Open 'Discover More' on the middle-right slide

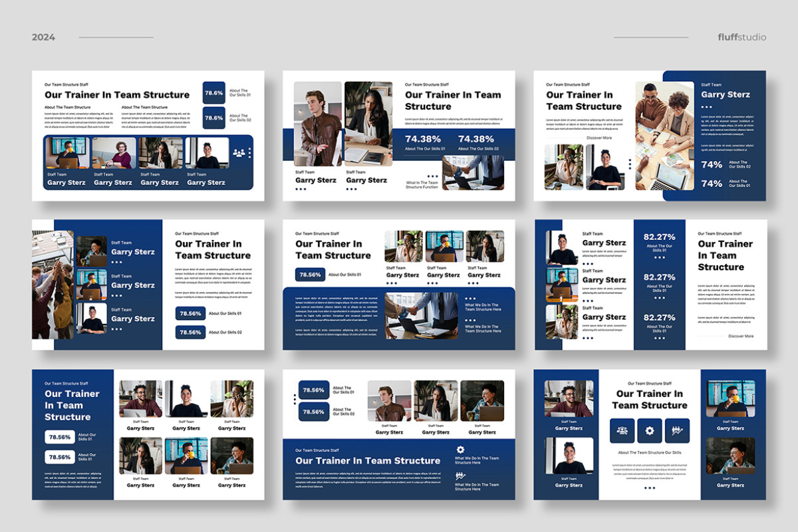[x=741, y=336]
